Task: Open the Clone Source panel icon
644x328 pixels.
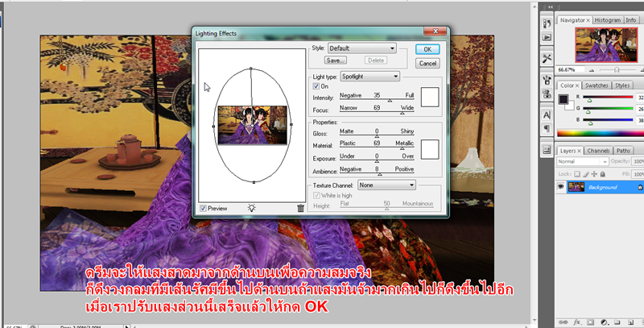Action: 547,93
